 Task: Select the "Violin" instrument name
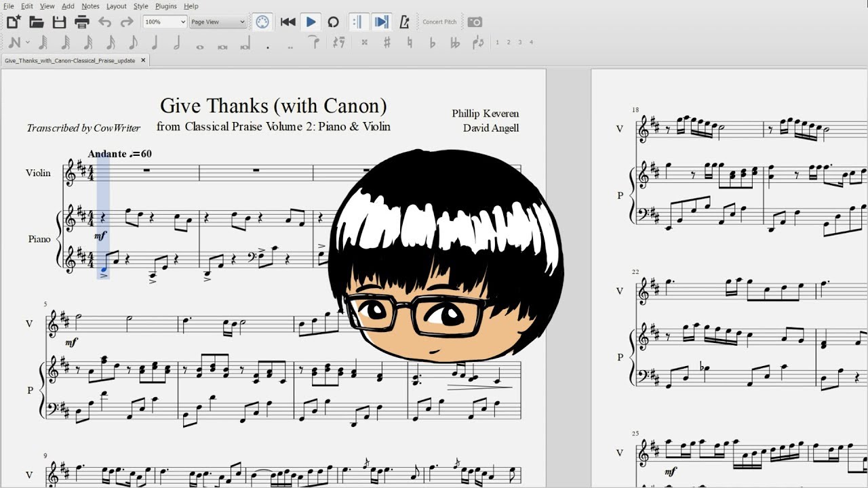tap(38, 173)
